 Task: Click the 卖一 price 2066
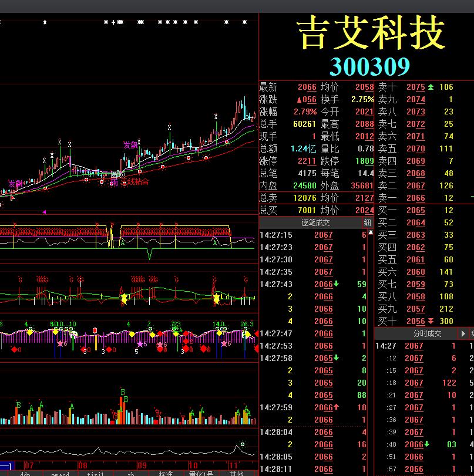[x=416, y=198]
